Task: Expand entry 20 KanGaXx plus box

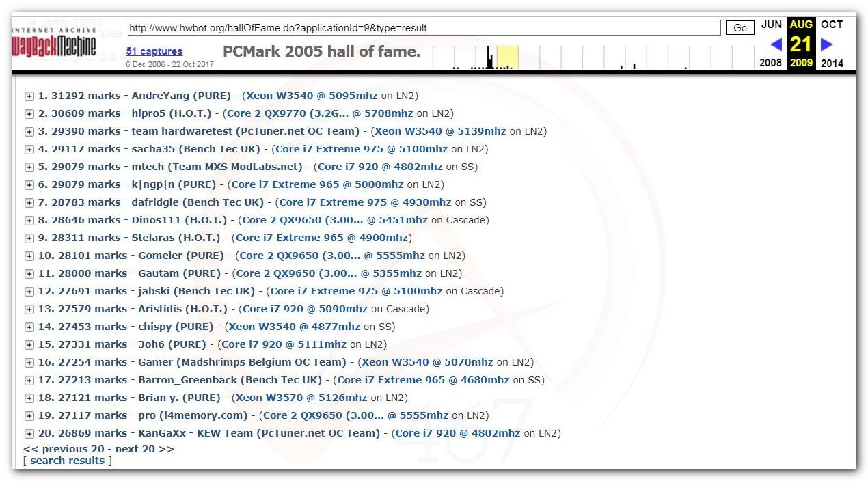Action: (x=29, y=434)
